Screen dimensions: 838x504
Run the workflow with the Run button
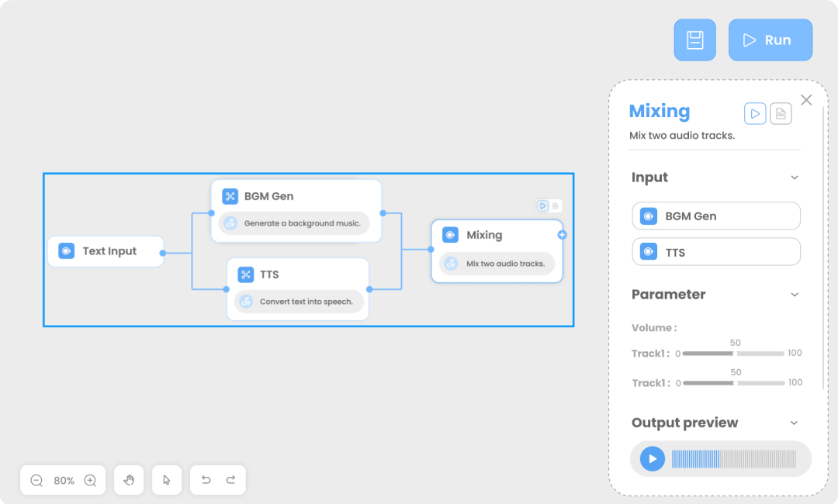click(770, 40)
